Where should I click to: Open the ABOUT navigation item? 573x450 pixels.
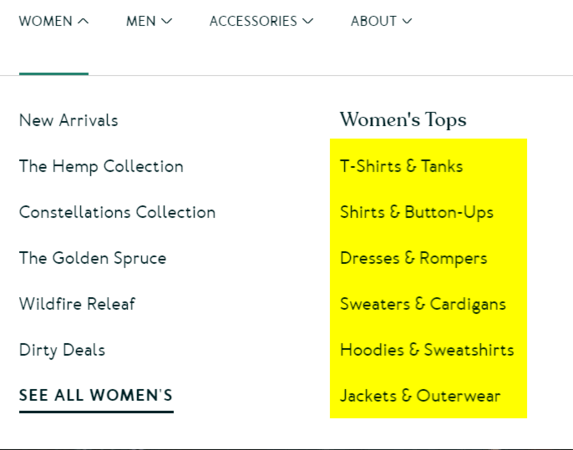pos(373,21)
